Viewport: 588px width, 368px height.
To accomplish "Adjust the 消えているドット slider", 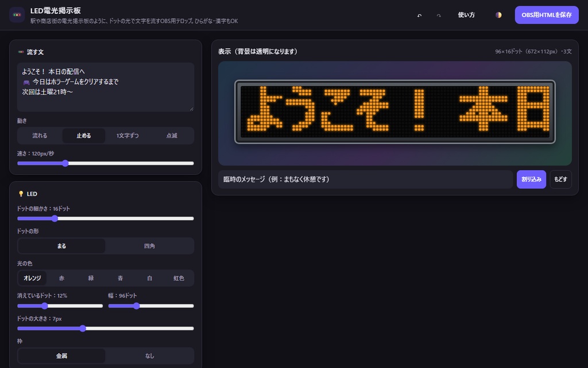I will tap(60, 306).
